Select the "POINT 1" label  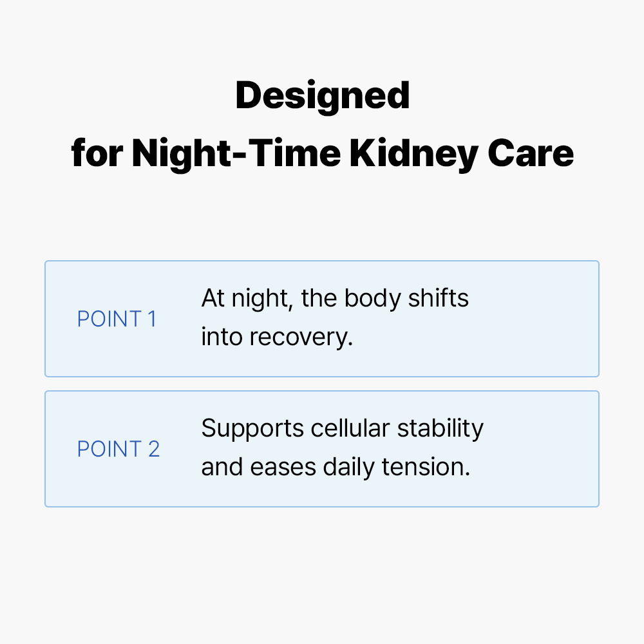pyautogui.click(x=117, y=319)
